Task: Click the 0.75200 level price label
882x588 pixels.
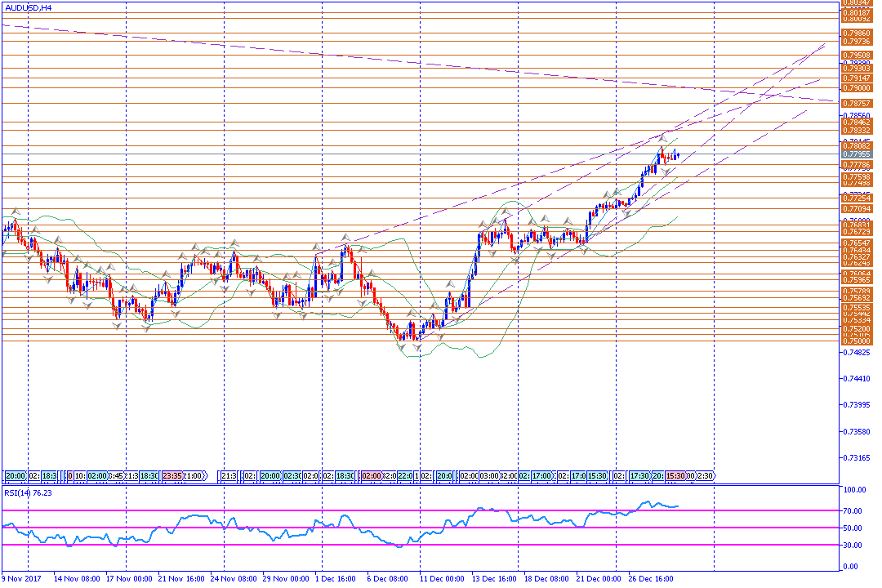Action: [x=856, y=328]
